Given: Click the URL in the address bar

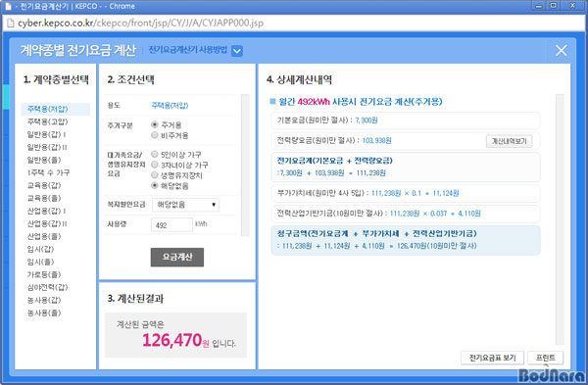Looking at the screenshot, I should click(140, 24).
